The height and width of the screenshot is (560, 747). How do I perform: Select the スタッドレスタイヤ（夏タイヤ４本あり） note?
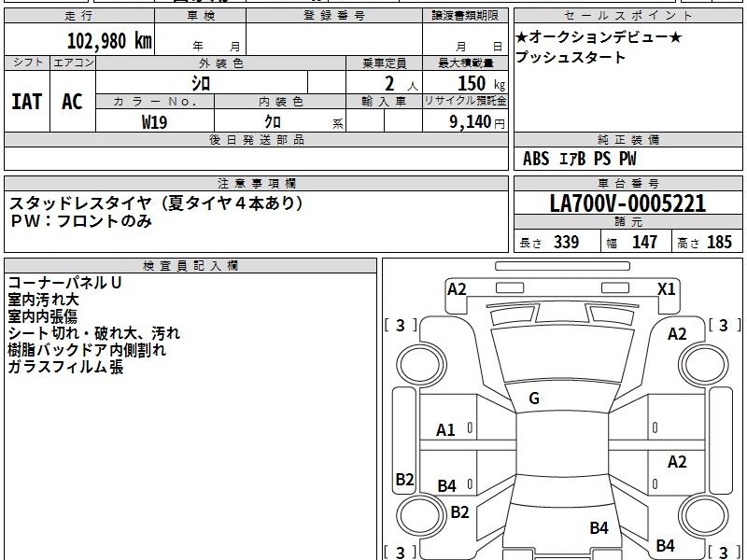(156, 203)
